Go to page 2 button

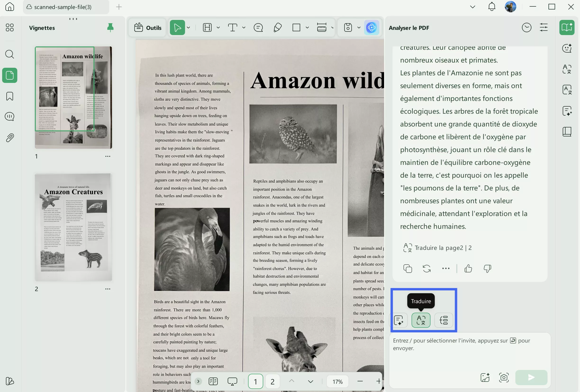(272, 381)
